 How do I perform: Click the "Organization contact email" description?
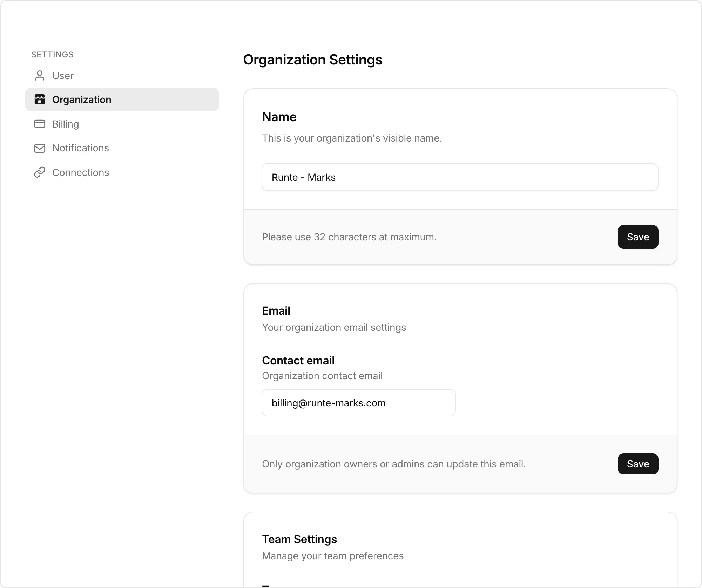click(322, 376)
